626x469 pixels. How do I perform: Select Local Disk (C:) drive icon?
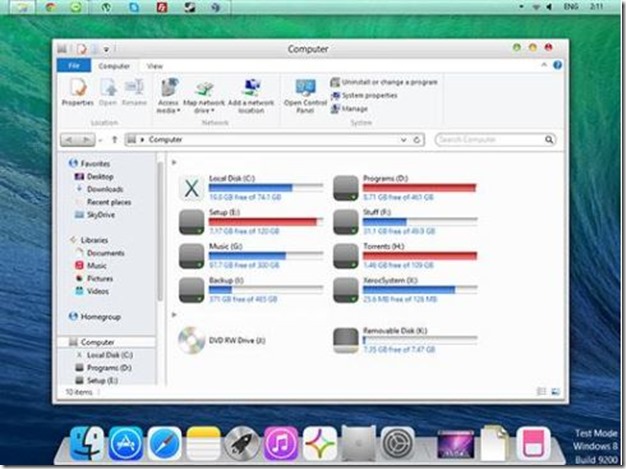(x=192, y=188)
